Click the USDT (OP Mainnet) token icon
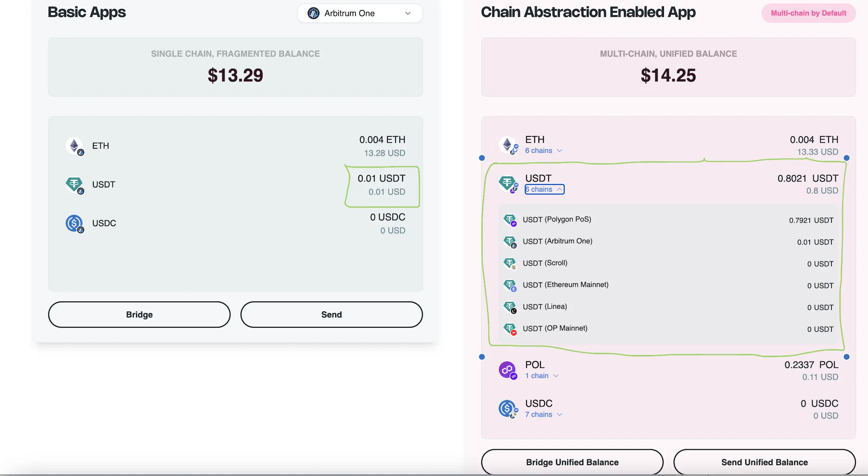The width and height of the screenshot is (868, 476). pos(510,329)
